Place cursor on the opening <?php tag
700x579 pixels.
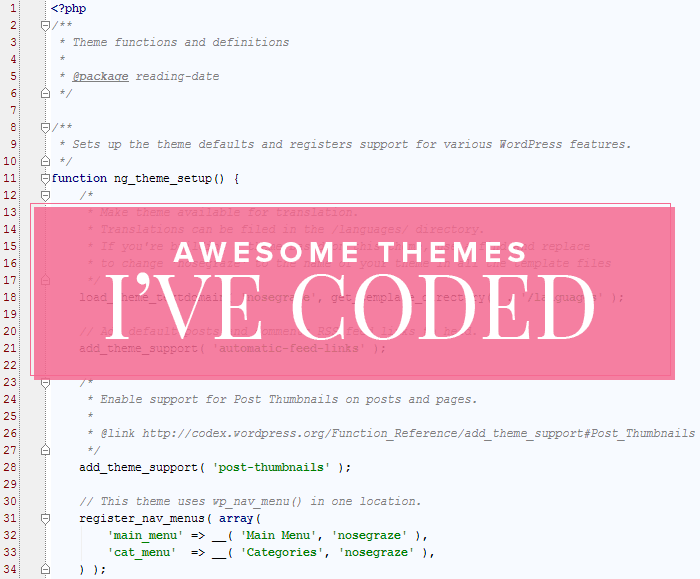[x=67, y=8]
